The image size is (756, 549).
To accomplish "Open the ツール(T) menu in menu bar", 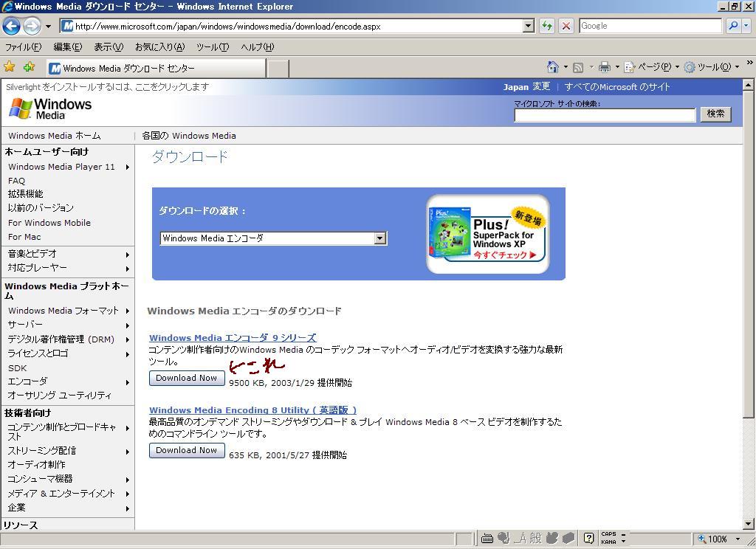I will click(x=213, y=46).
